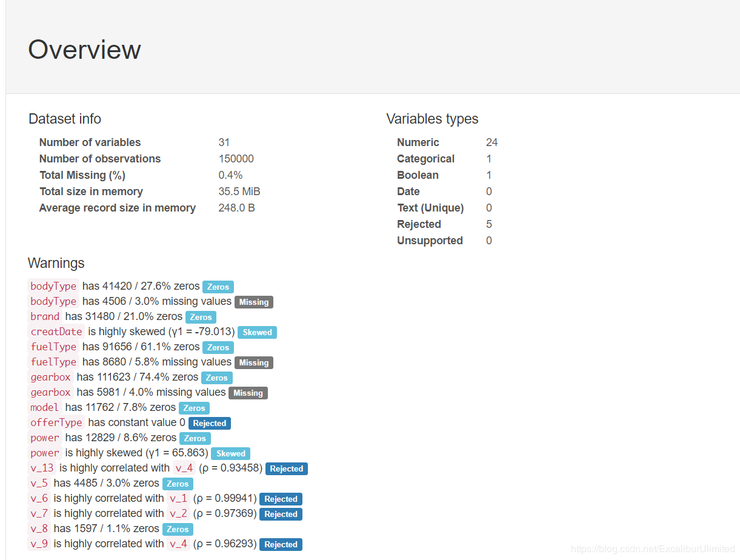This screenshot has width=740, height=560.
Task: Click the Variables types heading
Action: pos(432,119)
